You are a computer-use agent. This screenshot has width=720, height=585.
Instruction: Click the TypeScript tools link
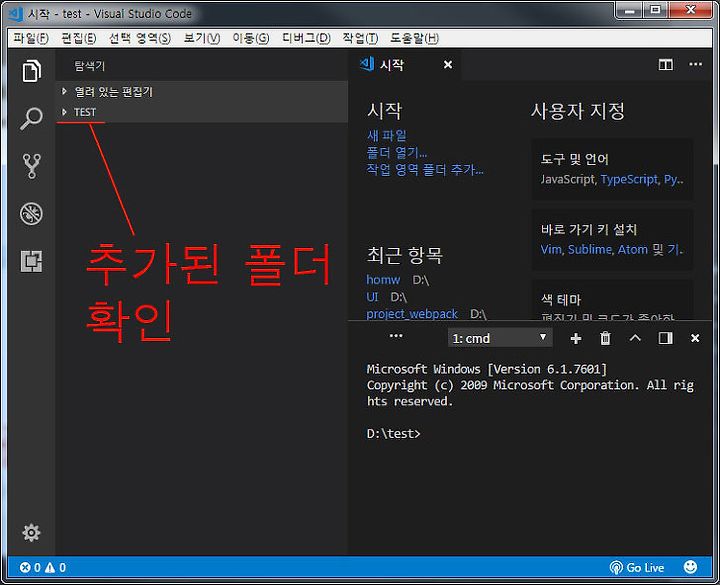tap(629, 180)
